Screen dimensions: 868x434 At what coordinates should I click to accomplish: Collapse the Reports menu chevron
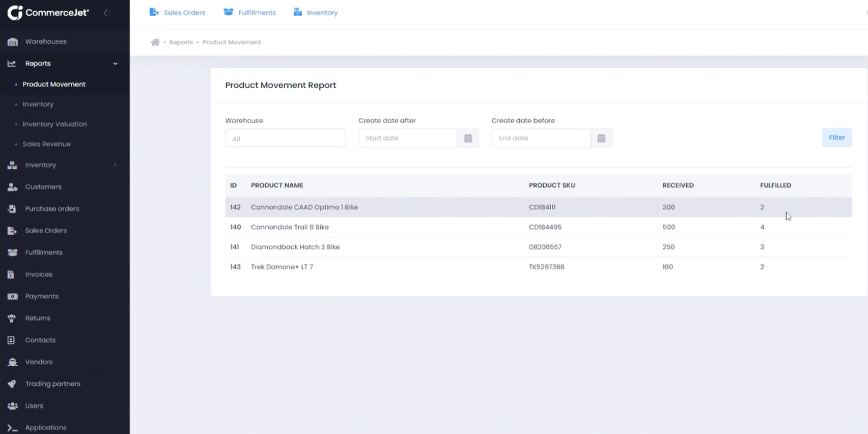(x=116, y=64)
